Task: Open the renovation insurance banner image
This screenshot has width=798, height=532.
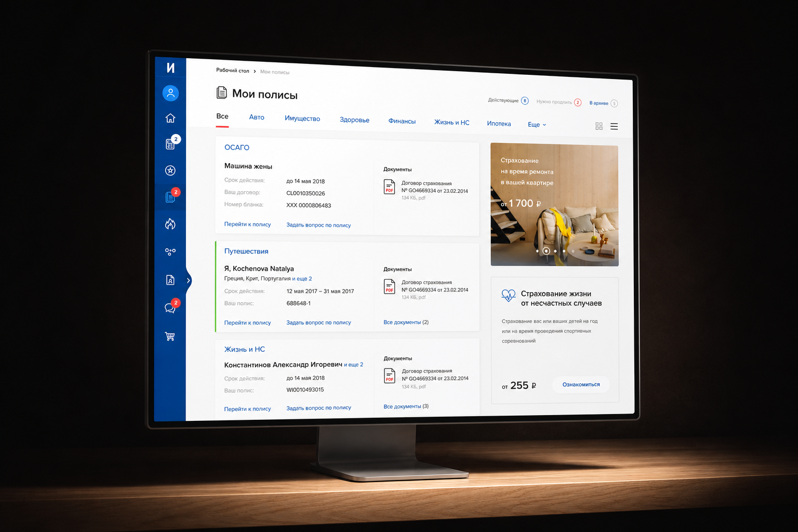Action: point(554,205)
